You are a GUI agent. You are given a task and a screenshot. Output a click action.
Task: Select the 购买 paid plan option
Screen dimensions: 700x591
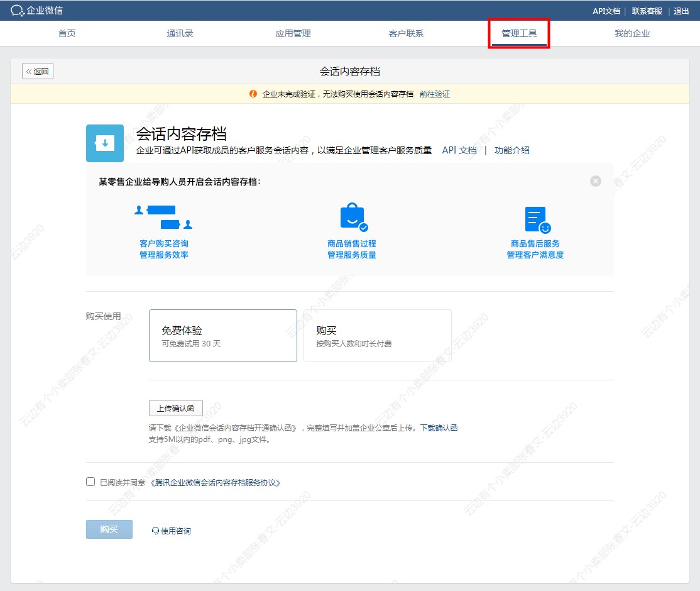[x=377, y=336]
